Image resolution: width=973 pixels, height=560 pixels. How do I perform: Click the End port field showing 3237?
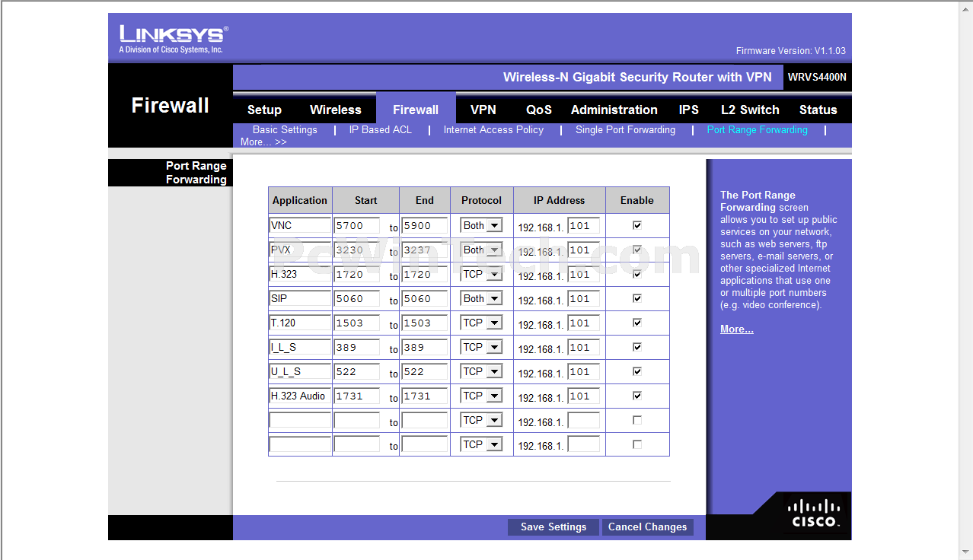[x=425, y=250]
